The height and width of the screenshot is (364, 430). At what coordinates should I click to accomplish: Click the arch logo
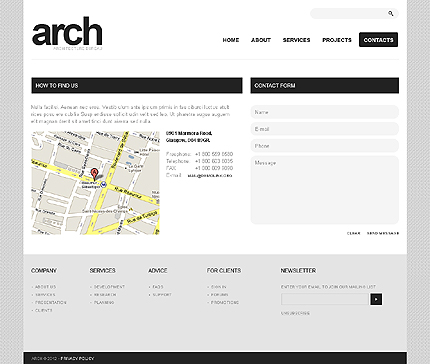pyautogui.click(x=67, y=33)
